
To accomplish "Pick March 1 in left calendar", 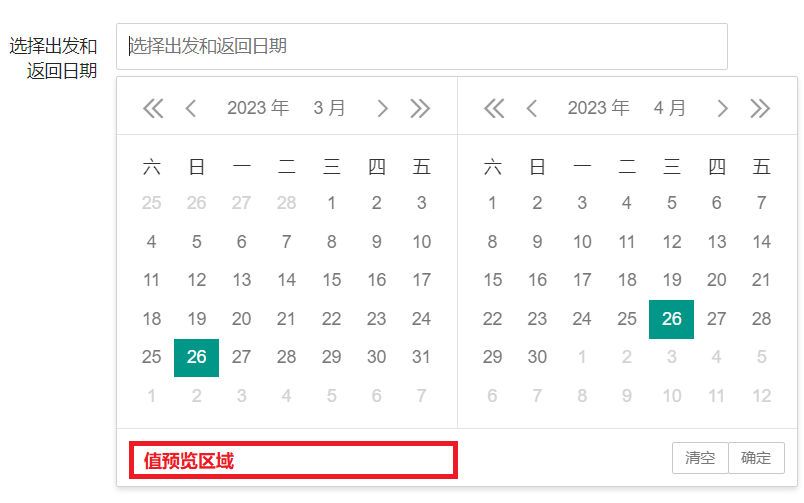I will 331,203.
